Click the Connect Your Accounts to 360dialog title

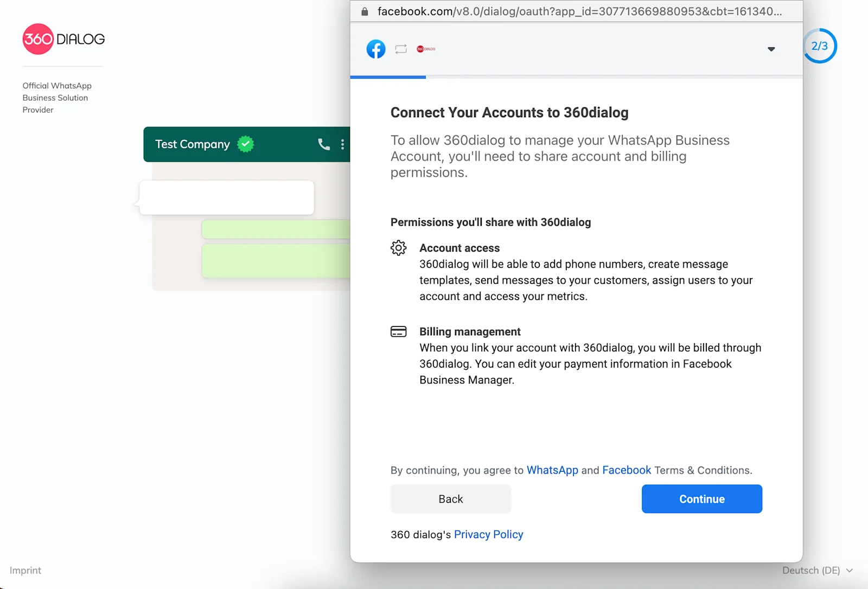coord(509,112)
